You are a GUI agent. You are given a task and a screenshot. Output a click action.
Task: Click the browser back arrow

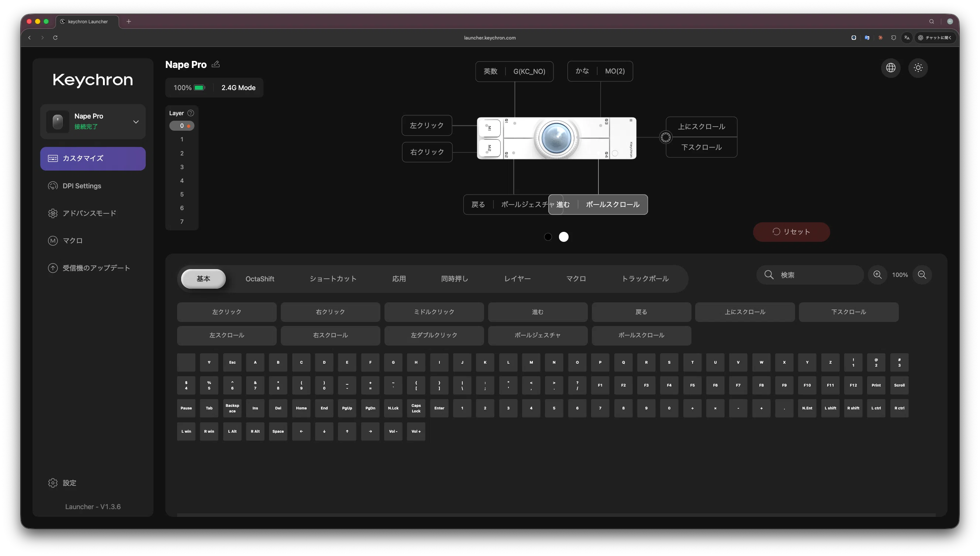tap(30, 37)
